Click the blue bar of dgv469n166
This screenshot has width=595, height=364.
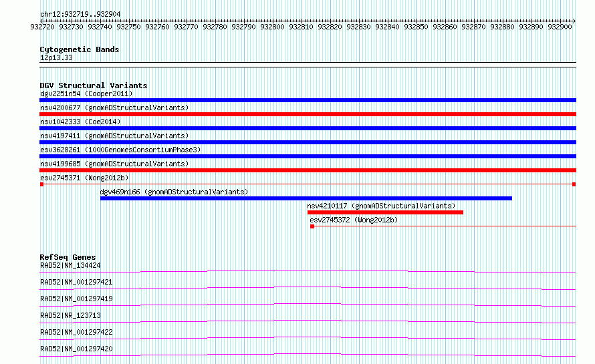306,198
